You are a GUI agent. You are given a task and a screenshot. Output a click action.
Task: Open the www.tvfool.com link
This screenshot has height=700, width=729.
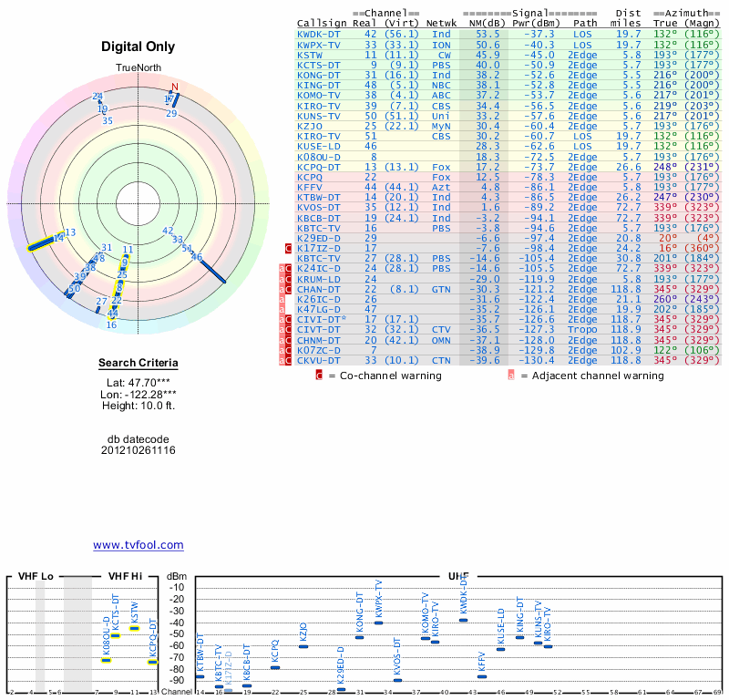(x=139, y=545)
